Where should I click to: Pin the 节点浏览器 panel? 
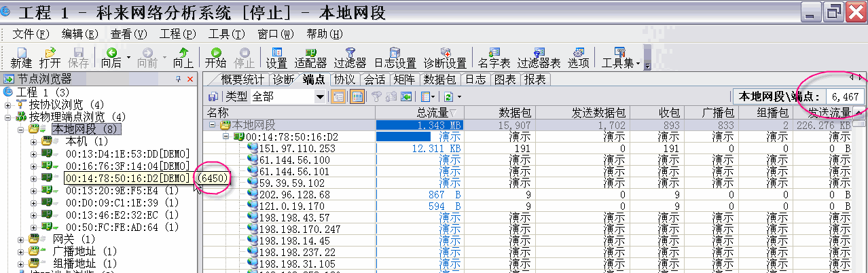click(x=179, y=79)
